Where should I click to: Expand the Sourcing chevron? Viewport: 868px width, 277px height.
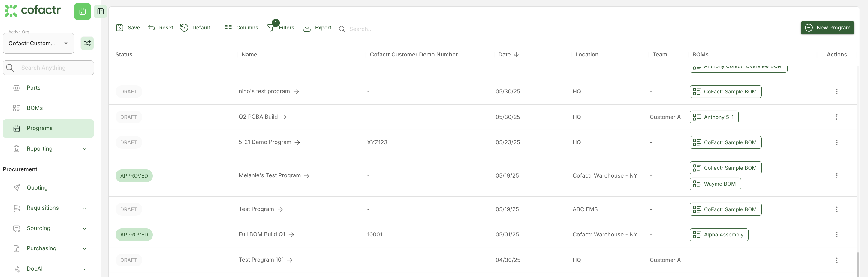point(85,228)
